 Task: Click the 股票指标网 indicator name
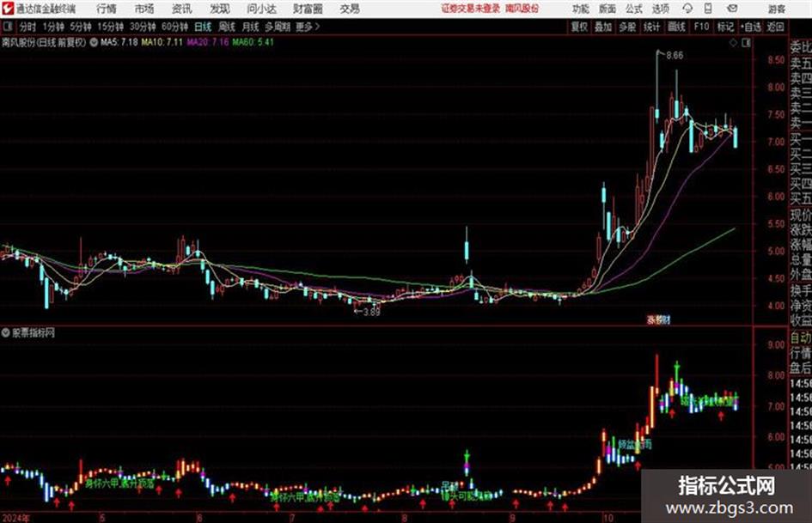34,332
